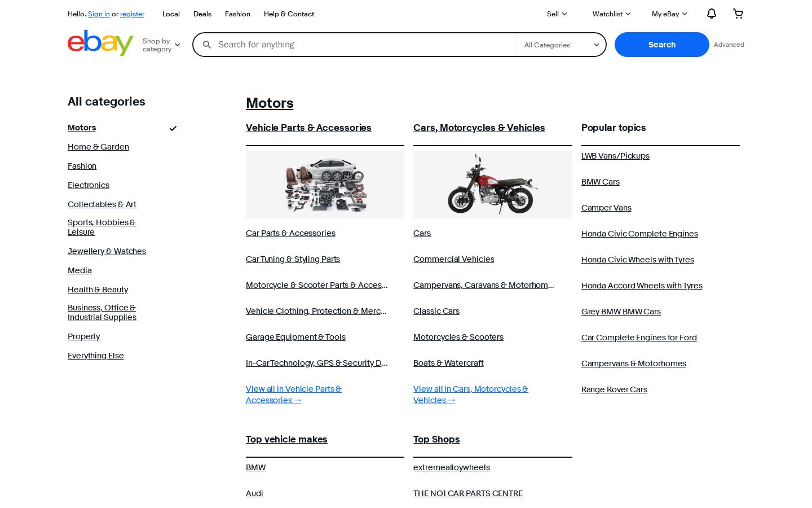Select Motors in All categories sidebar
The width and height of the screenshot is (812, 508).
point(82,128)
